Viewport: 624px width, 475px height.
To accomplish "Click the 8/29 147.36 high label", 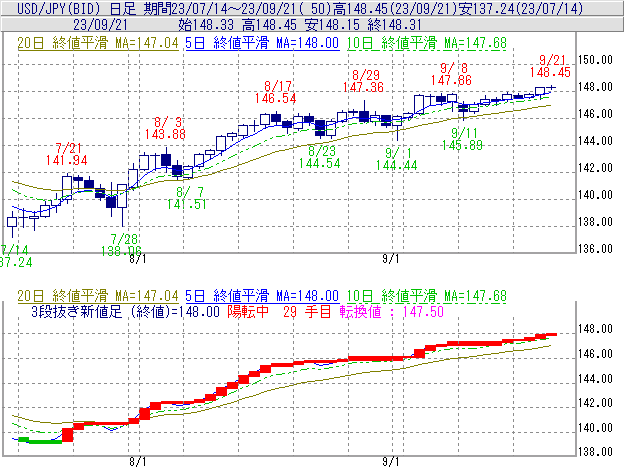I will [x=363, y=81].
